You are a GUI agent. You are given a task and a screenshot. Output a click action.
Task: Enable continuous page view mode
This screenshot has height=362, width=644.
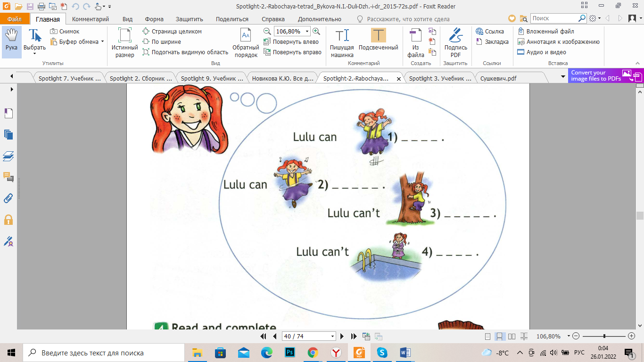pyautogui.click(x=500, y=337)
